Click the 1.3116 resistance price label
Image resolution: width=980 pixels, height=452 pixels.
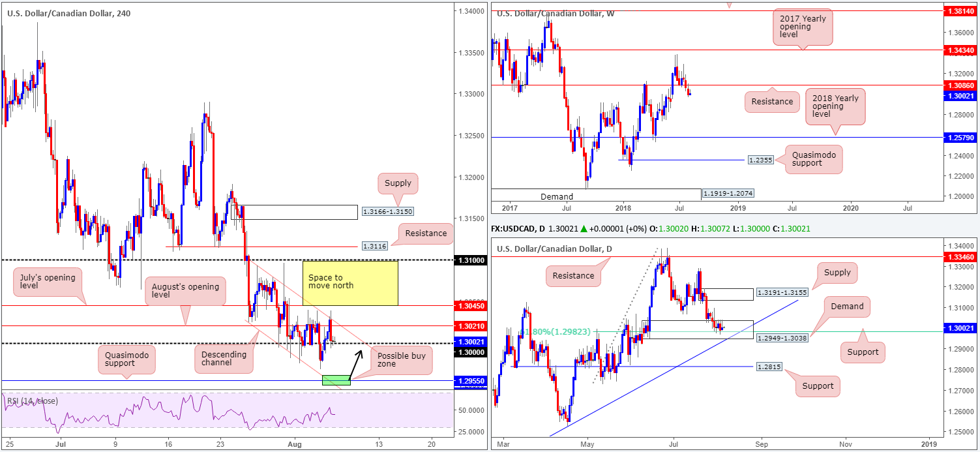pos(374,247)
